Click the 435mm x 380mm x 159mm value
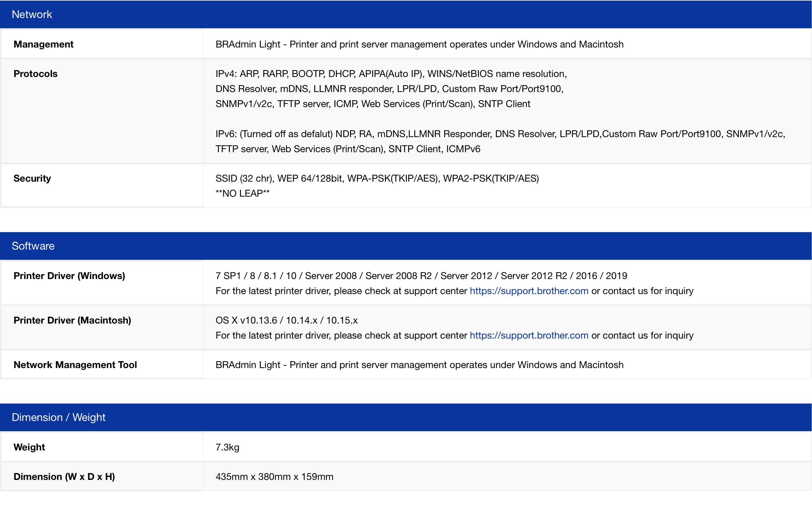 [x=274, y=477]
